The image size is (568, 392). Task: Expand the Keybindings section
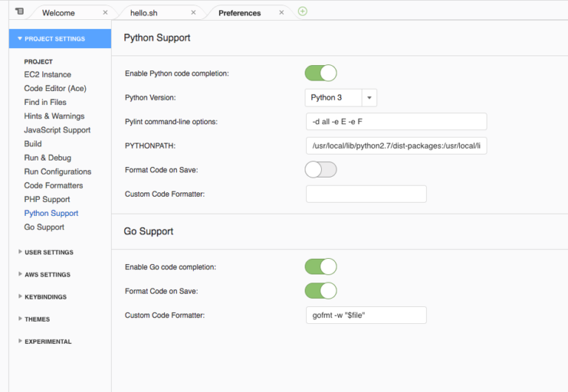45,297
